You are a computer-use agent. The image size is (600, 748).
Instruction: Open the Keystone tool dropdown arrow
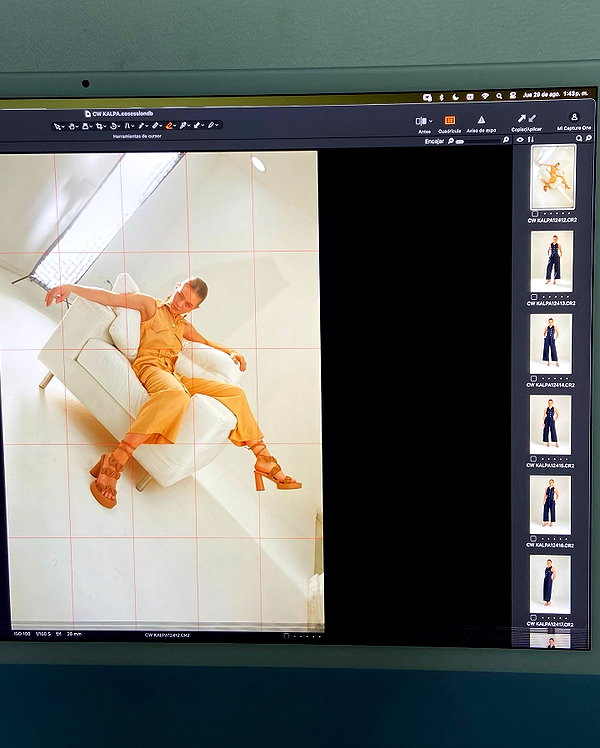(x=133, y=127)
